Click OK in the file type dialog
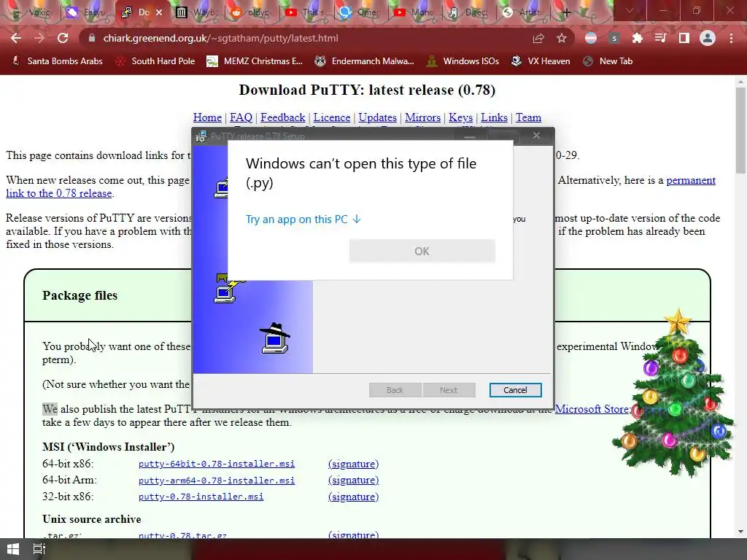Viewport: 747px width, 560px height. 422,251
